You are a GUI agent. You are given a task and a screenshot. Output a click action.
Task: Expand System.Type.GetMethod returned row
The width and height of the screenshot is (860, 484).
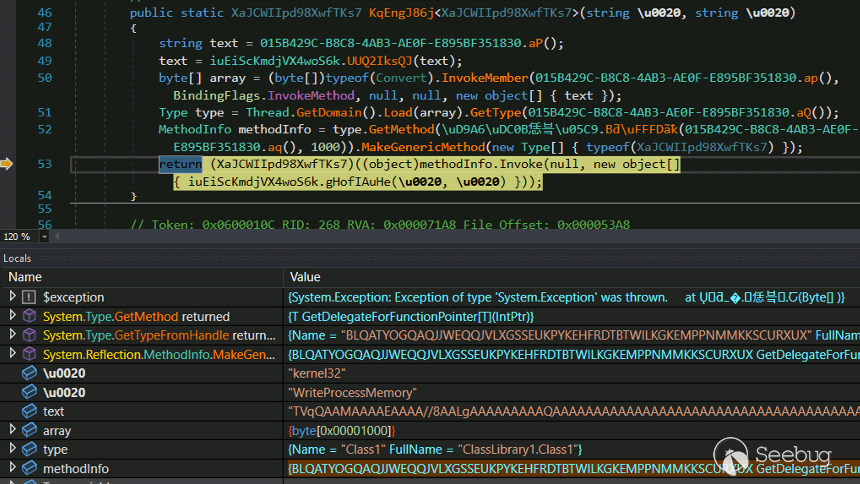(x=13, y=316)
